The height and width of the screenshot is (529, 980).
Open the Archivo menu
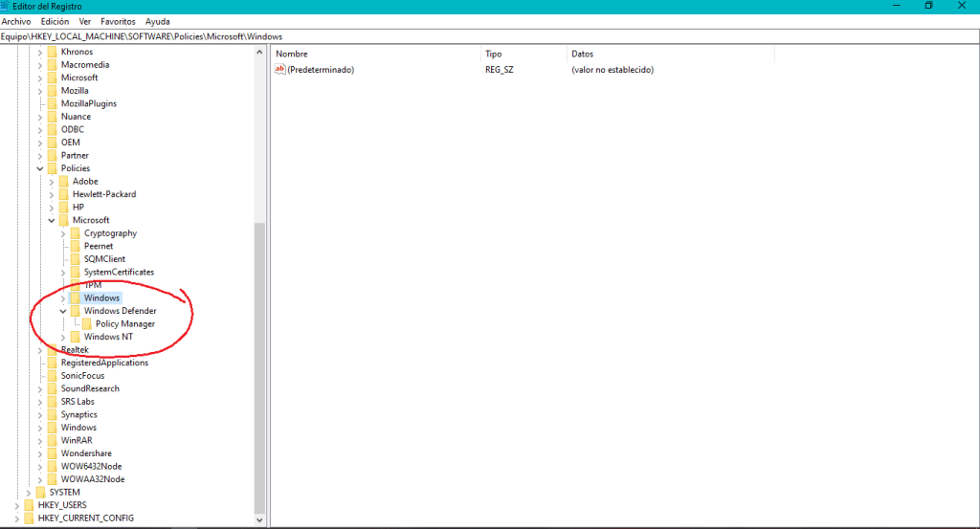point(16,21)
